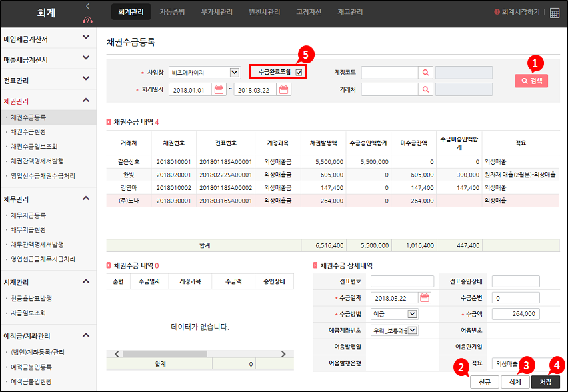
Task: Toggle the 수금완료포함 checkbox
Action: pos(299,72)
